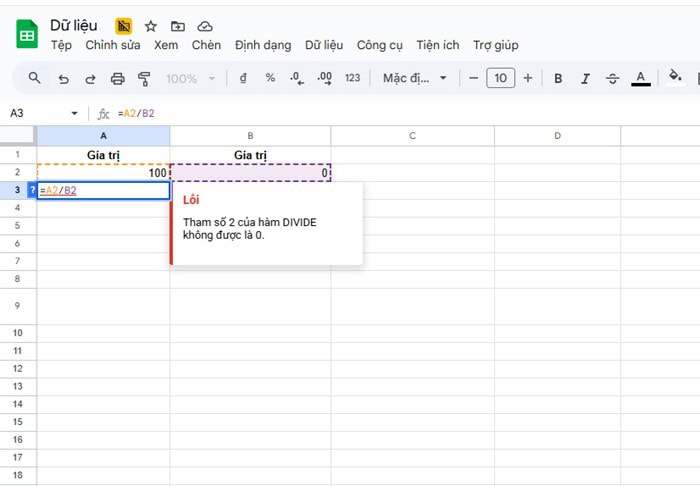700x486 pixels.
Task: Open the name box dropdown for A3
Action: tap(74, 113)
